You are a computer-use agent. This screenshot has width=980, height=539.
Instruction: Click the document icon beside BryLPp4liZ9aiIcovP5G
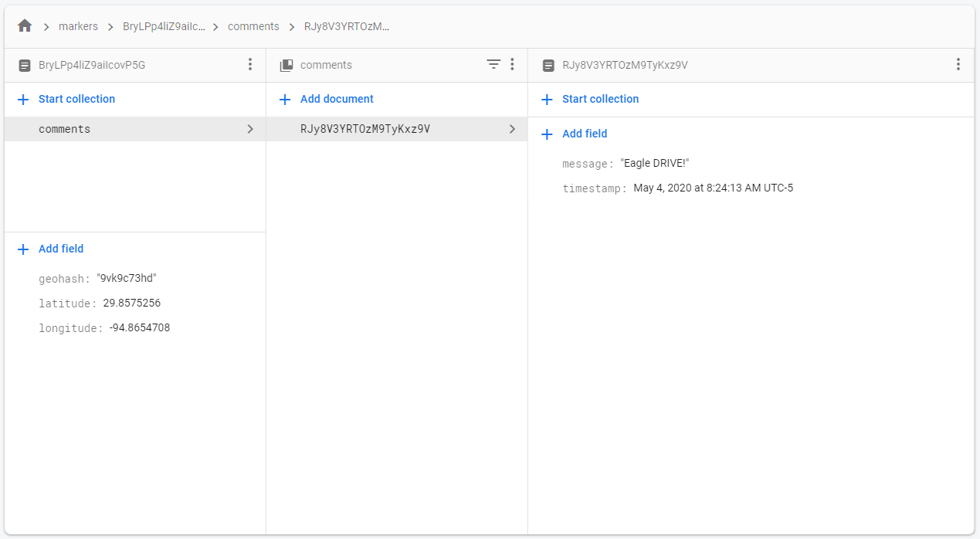click(x=24, y=66)
